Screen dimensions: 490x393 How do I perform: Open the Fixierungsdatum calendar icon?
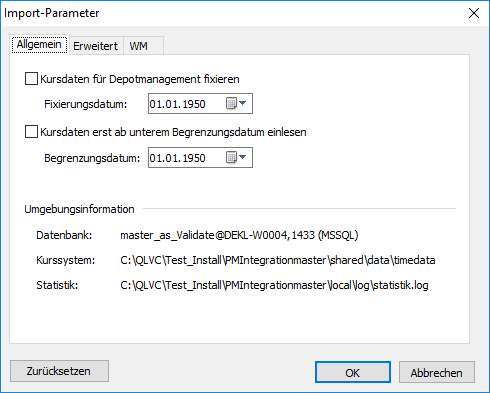click(x=231, y=103)
